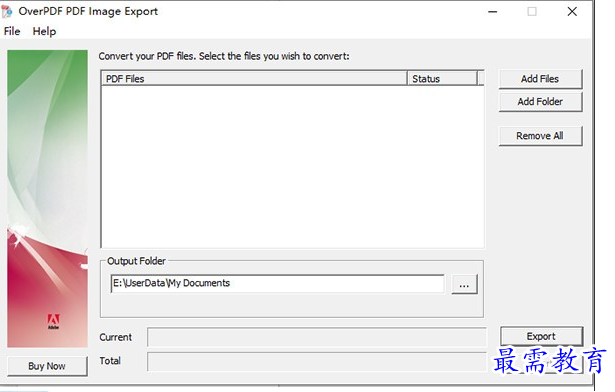This screenshot has width=615, height=392.
Task: Close the OverPDF window
Action: click(572, 12)
